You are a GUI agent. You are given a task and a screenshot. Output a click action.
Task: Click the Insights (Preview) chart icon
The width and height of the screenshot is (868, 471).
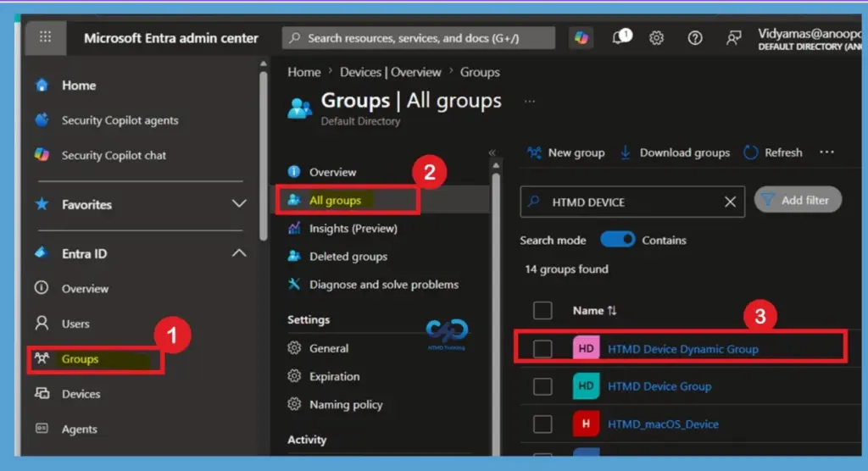294,228
